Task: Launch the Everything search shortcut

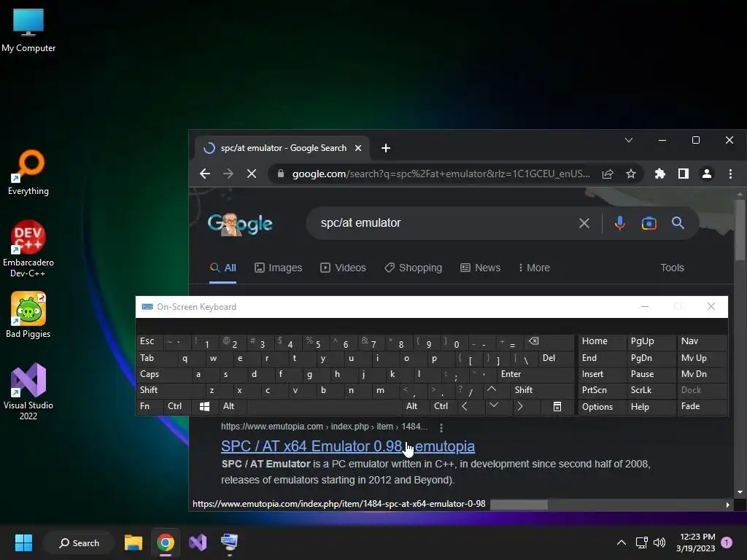Action: [28, 172]
